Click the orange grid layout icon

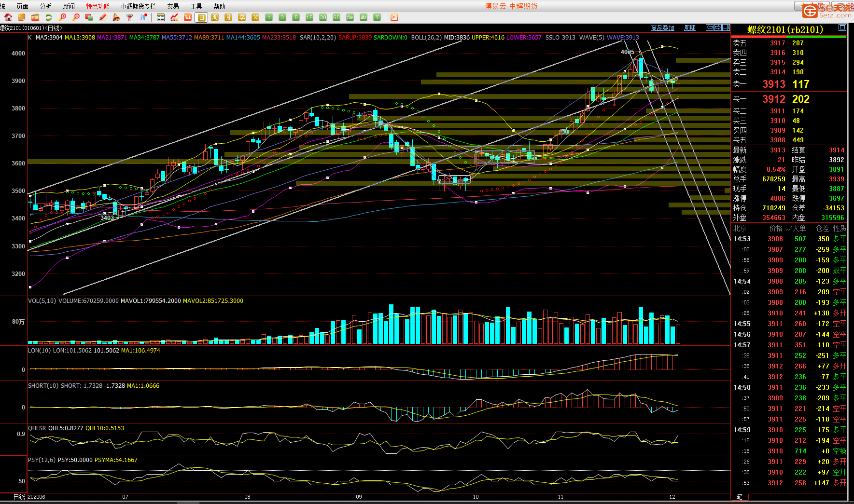point(394,17)
